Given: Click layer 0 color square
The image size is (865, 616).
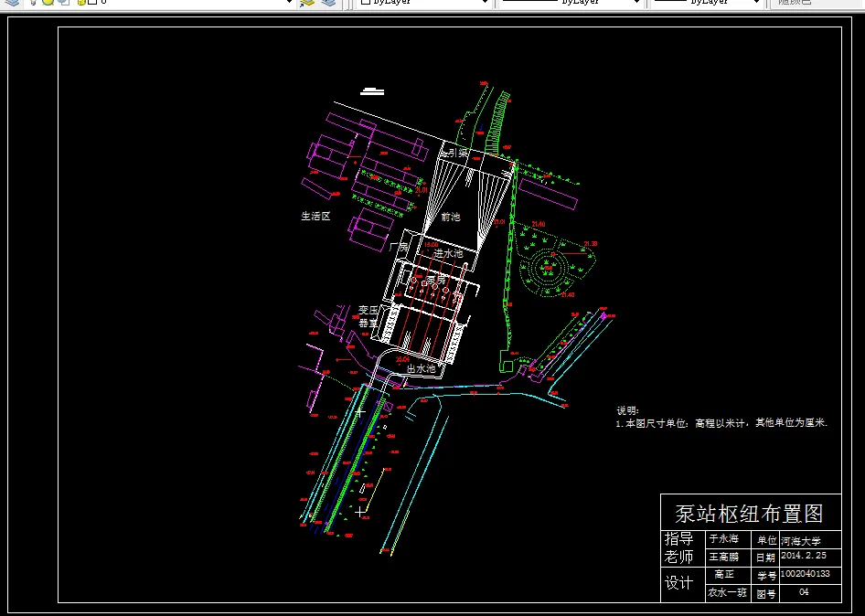Looking at the screenshot, I should coord(92,2).
